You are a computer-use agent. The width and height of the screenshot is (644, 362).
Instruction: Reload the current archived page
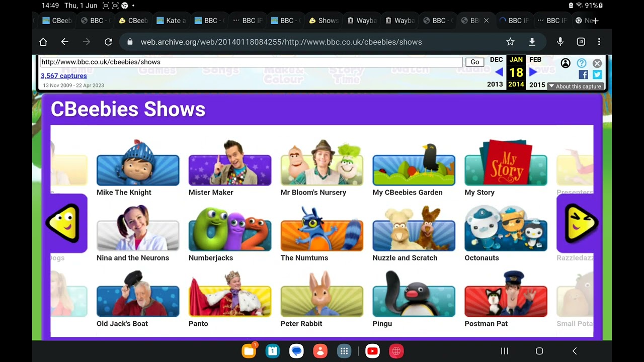tap(108, 42)
